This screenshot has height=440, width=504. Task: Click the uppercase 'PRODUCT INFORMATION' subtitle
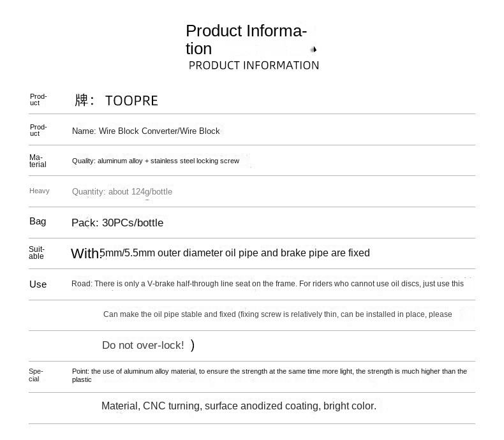click(x=254, y=65)
